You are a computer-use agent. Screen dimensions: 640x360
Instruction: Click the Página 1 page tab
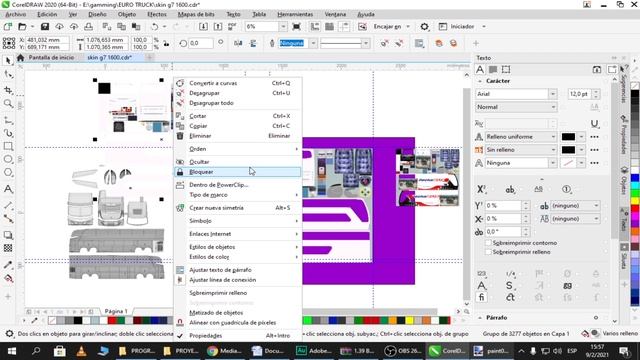click(116, 311)
